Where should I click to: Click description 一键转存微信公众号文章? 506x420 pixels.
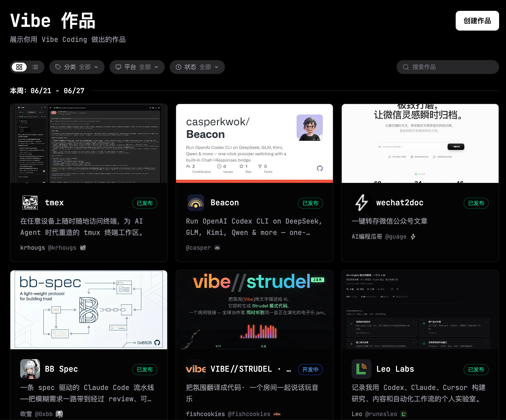(x=390, y=221)
